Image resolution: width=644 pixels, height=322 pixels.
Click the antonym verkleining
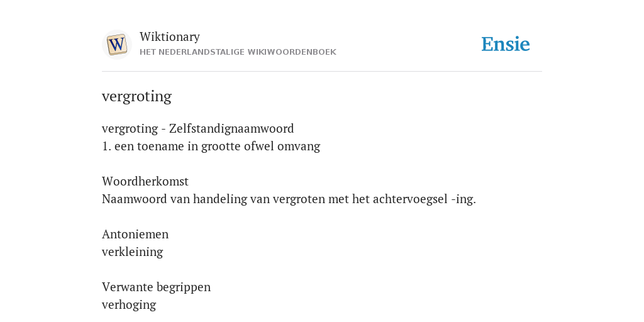(132, 252)
